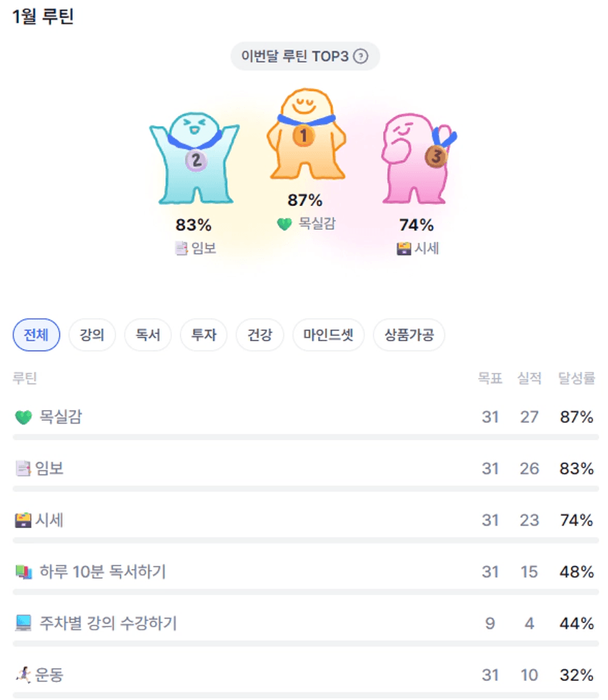Click the pink third-place medal character
The height and width of the screenshot is (700, 608).
(x=417, y=158)
